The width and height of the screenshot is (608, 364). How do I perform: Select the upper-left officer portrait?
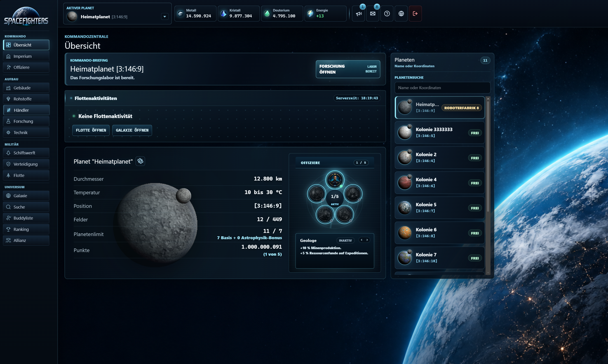(x=317, y=194)
